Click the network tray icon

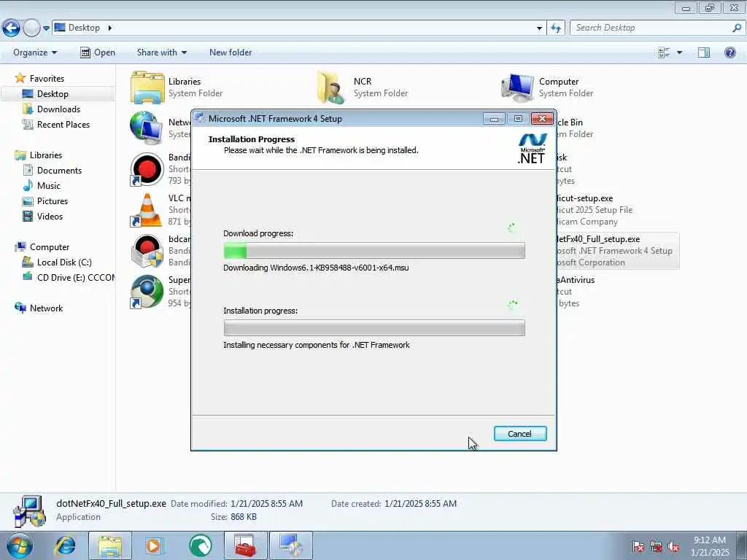pyautogui.click(x=656, y=546)
